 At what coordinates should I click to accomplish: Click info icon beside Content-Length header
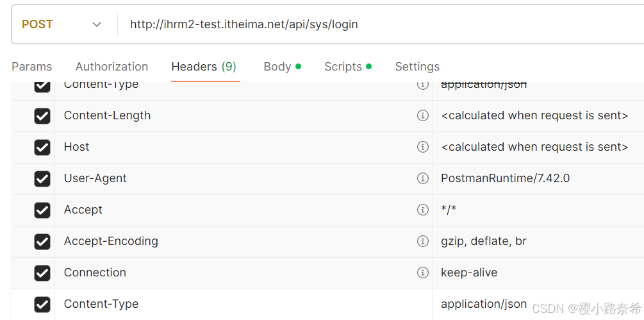point(422,115)
